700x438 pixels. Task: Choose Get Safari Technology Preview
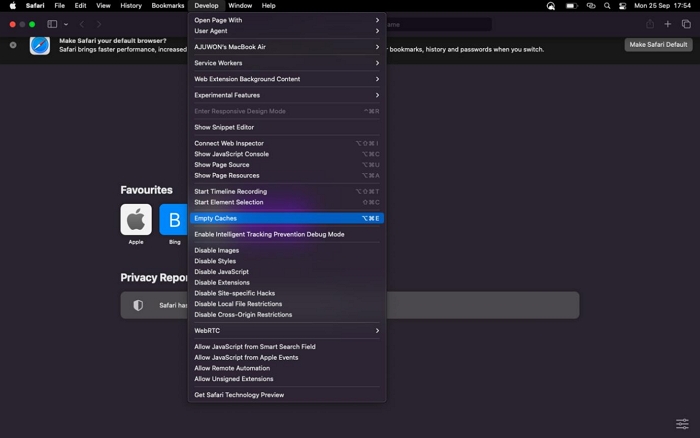[x=287, y=395]
